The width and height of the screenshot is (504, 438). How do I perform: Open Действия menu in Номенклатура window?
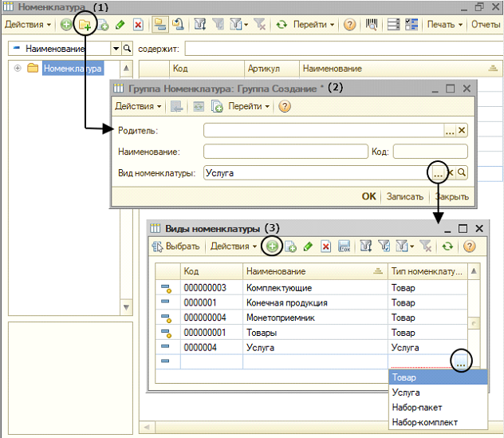click(28, 25)
